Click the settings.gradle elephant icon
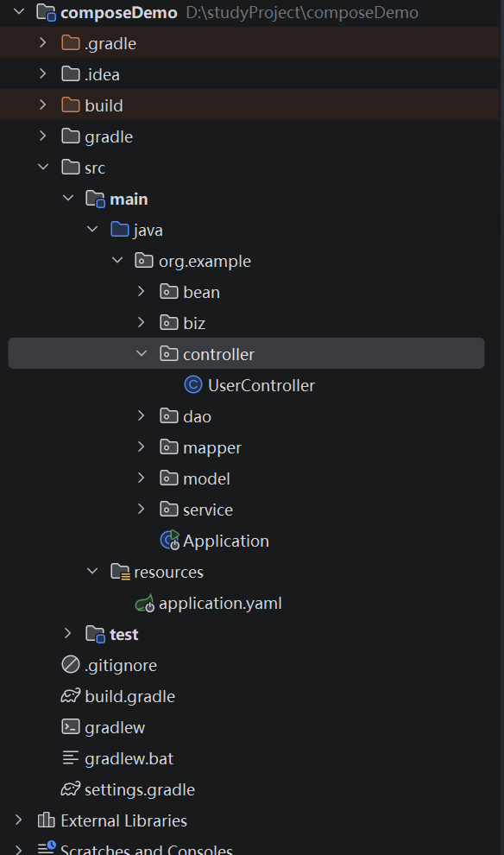Image resolution: width=504 pixels, height=855 pixels. (71, 789)
